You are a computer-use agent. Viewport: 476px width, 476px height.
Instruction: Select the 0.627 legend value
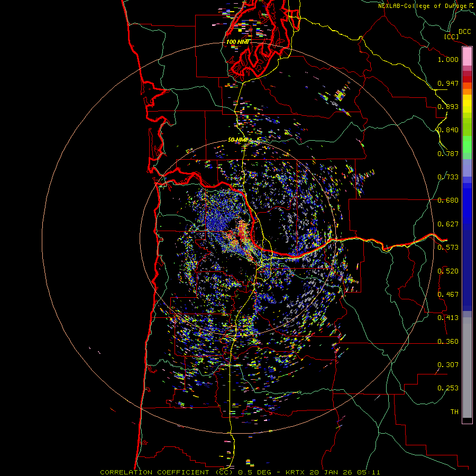point(448,224)
